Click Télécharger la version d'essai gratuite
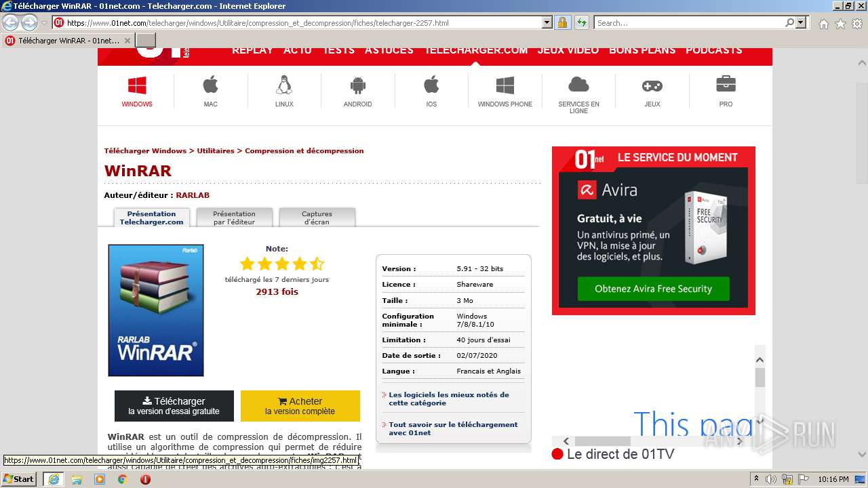The height and width of the screenshot is (488, 868). pyautogui.click(x=174, y=406)
